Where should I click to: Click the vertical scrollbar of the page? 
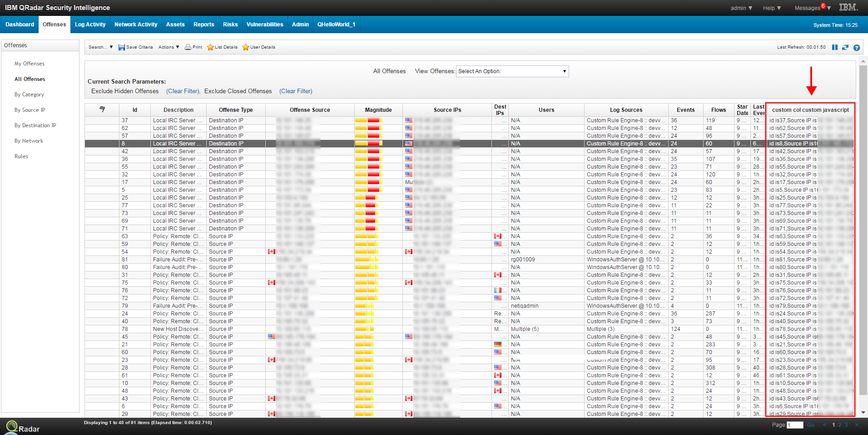(863, 230)
